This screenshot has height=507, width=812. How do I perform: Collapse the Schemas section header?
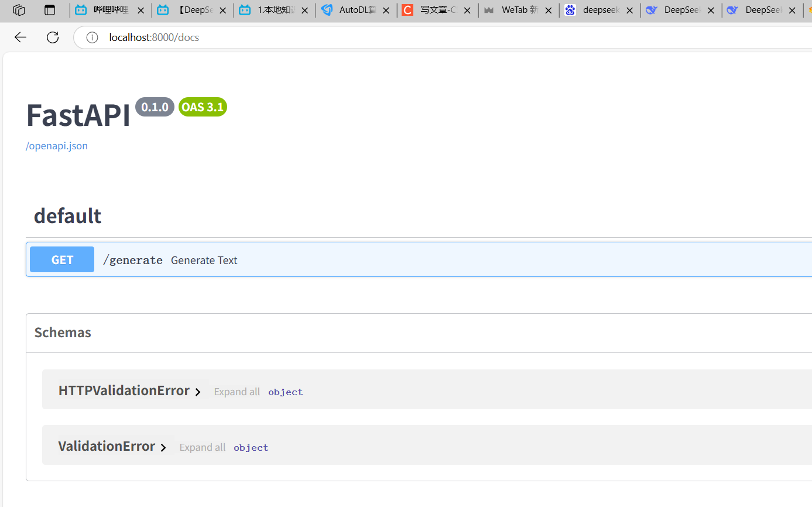[63, 333]
